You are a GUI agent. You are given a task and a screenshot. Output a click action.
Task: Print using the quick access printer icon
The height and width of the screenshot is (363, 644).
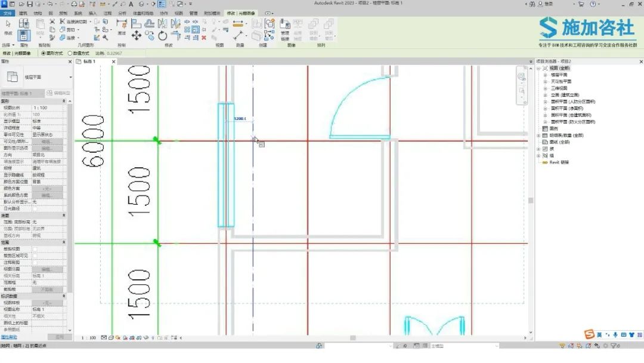click(x=74, y=4)
